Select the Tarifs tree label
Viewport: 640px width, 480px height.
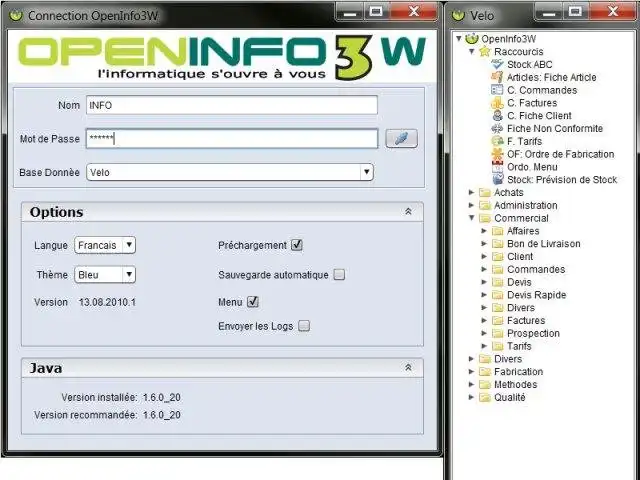click(x=519, y=346)
